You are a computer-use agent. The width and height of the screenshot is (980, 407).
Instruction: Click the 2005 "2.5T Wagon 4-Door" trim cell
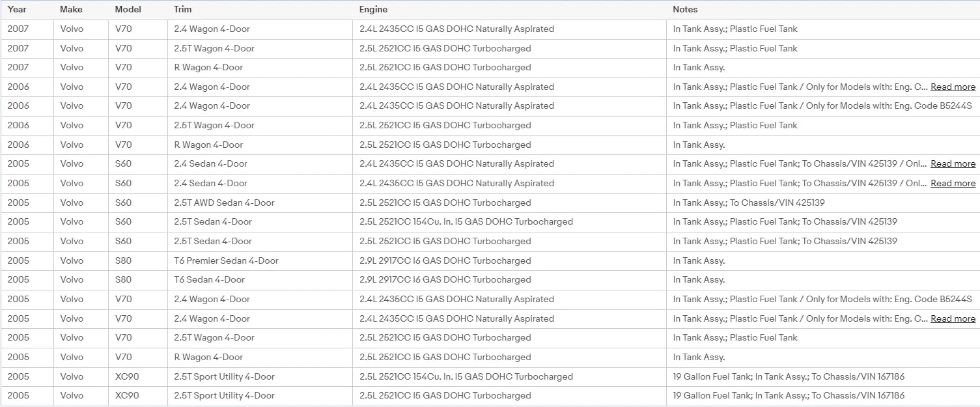point(260,338)
